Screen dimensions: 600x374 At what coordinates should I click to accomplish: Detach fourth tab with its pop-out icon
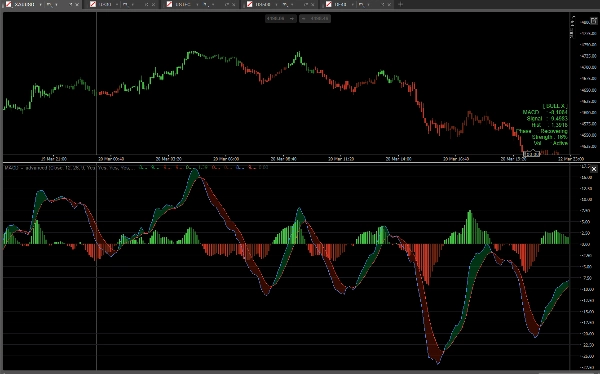coord(306,5)
